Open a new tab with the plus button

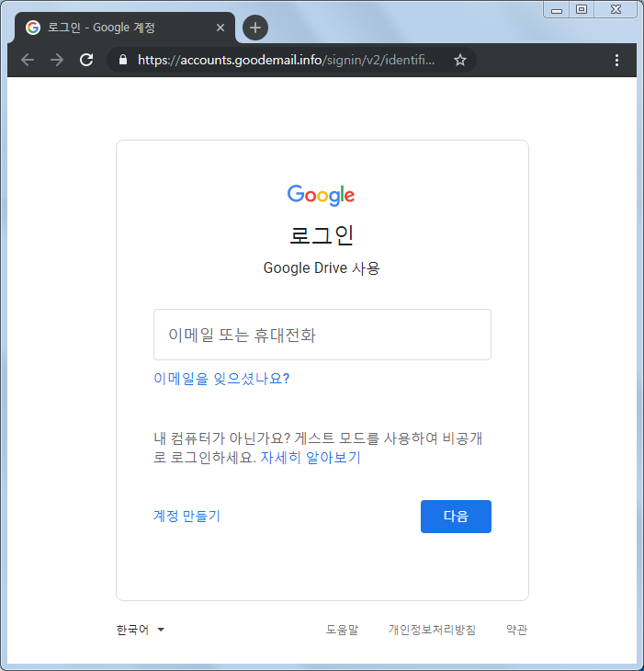(255, 28)
